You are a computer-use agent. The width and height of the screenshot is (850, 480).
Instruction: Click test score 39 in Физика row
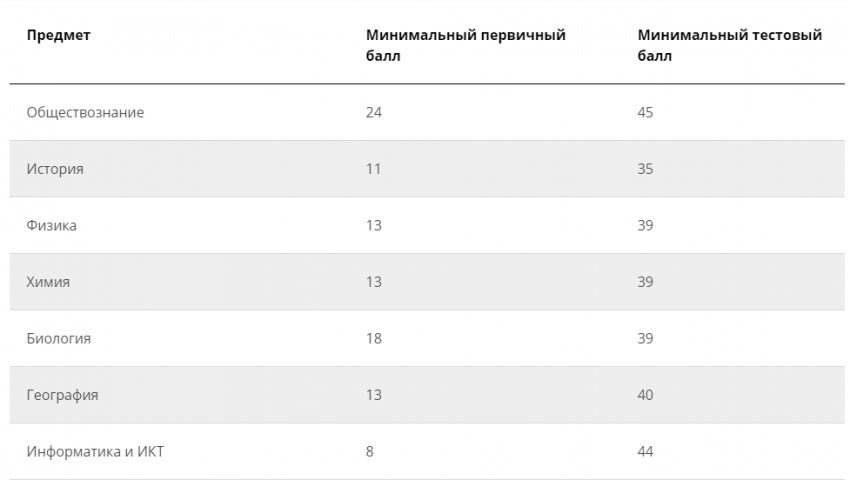(x=645, y=226)
